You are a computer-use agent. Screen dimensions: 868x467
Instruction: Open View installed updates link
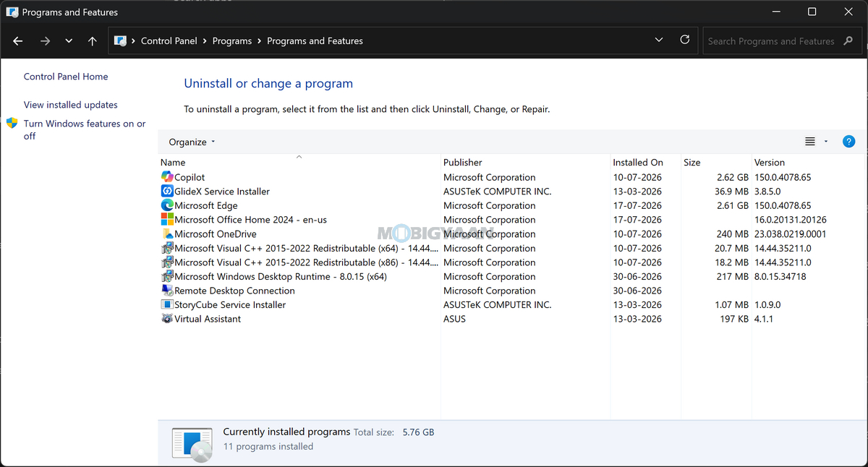[71, 105]
